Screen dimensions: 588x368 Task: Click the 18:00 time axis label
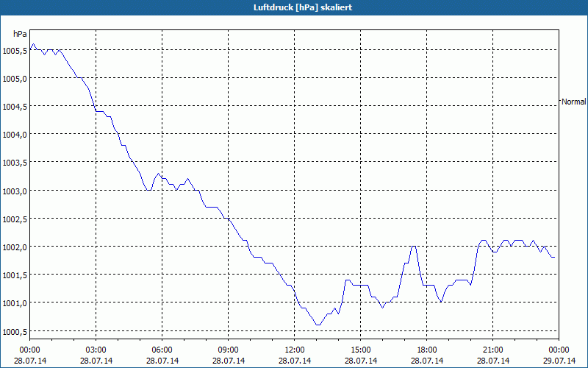427,350
